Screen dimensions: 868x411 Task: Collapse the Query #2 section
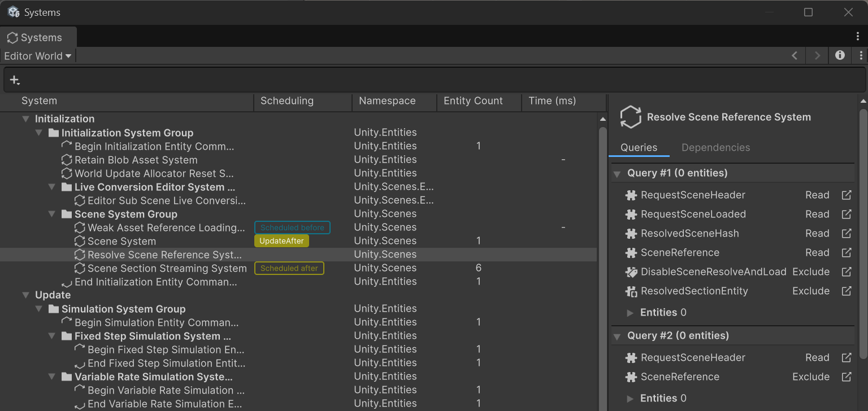click(618, 336)
